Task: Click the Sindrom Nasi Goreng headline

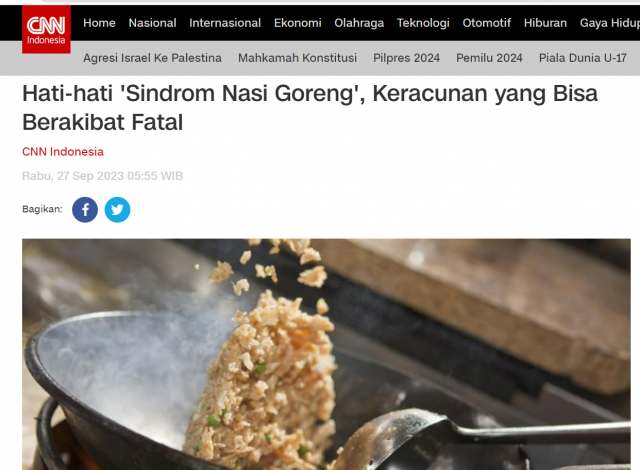Action: (310, 108)
